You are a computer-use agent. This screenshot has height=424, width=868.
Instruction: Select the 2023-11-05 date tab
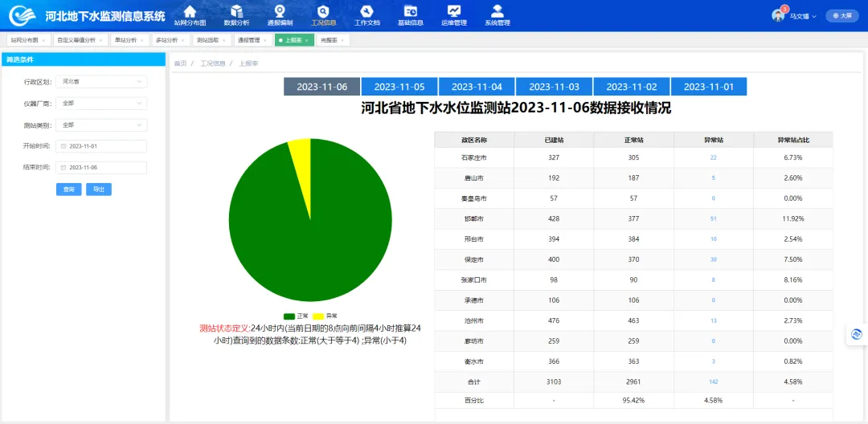pos(399,87)
